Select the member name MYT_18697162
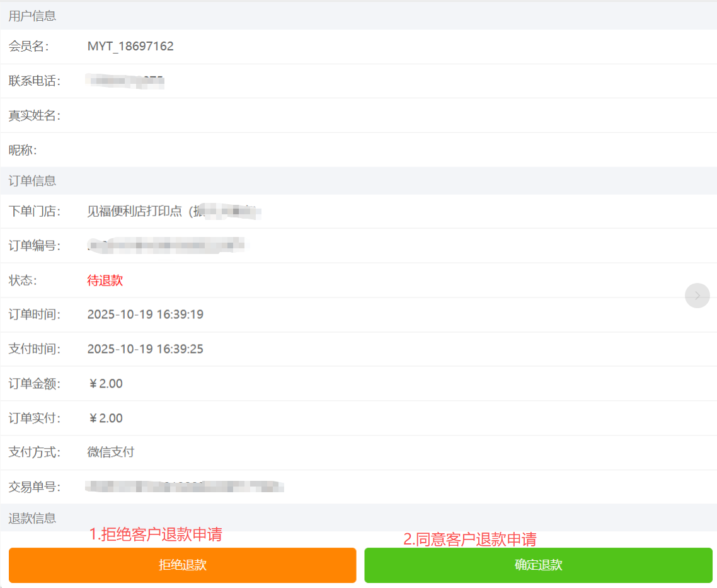The height and width of the screenshot is (588, 717). click(130, 46)
